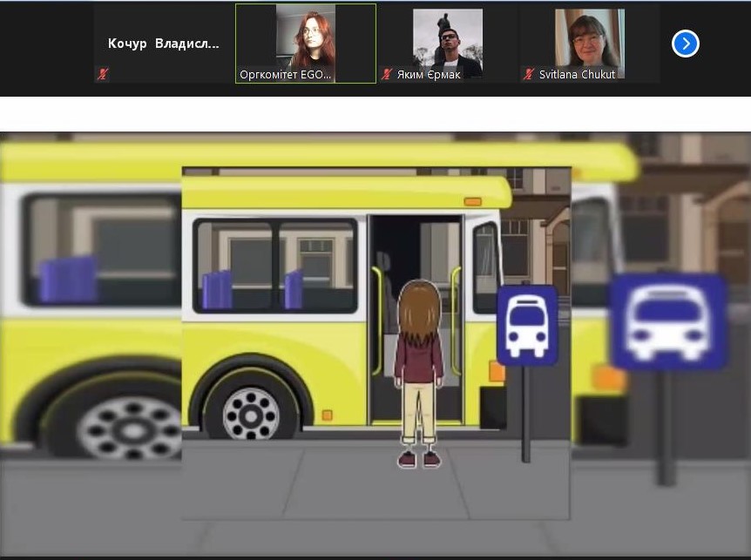Select Кочур Владисл... participant tile
751x560 pixels.
(x=163, y=44)
